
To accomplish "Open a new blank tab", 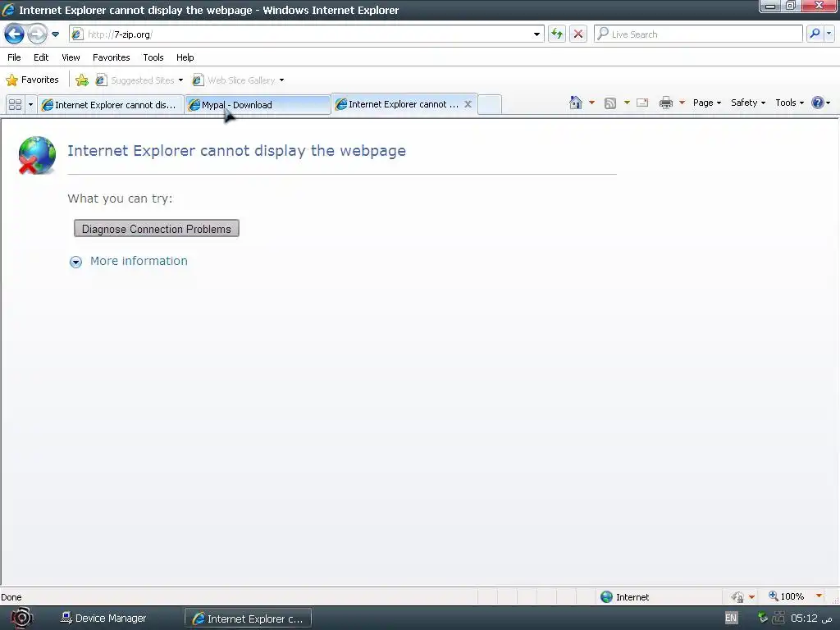I will click(x=490, y=104).
